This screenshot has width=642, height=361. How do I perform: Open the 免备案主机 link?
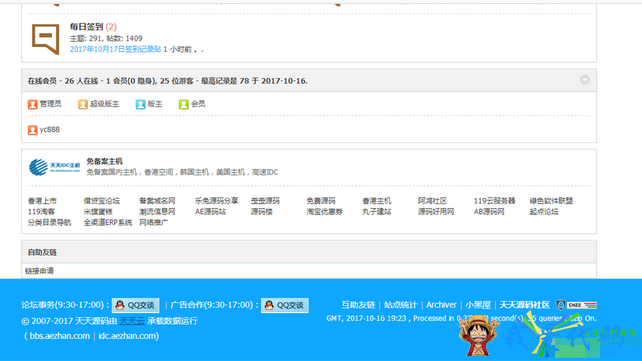coord(104,161)
